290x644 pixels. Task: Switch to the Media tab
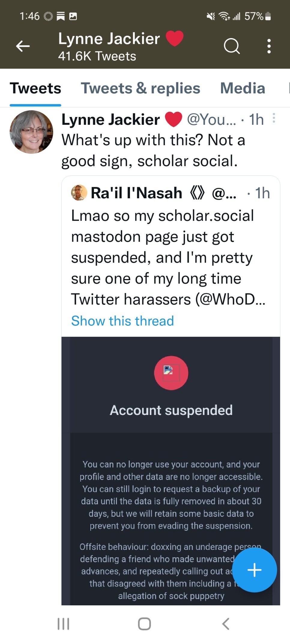243,88
